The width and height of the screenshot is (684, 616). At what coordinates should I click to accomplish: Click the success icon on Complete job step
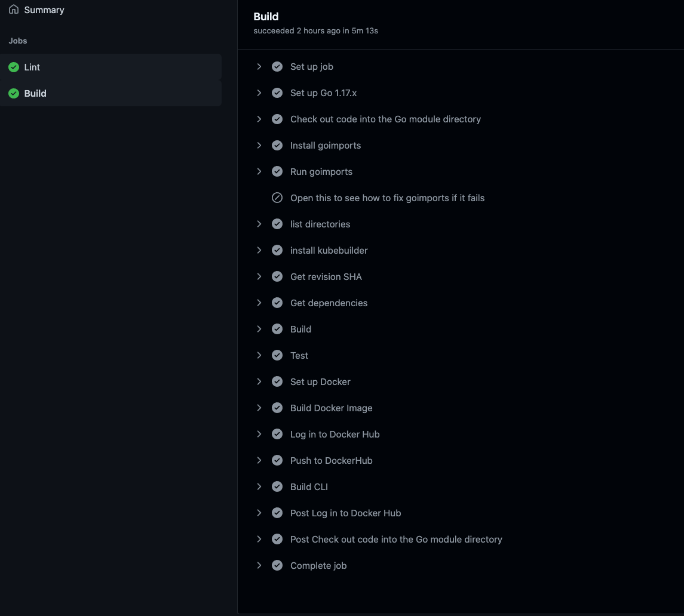pyautogui.click(x=277, y=565)
